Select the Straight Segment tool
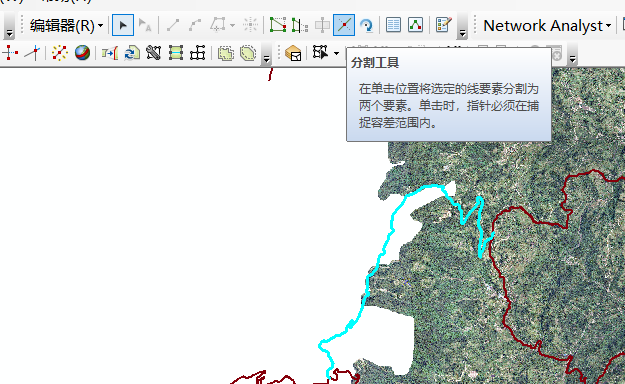Viewport: 625px width, 384px height. 173,26
